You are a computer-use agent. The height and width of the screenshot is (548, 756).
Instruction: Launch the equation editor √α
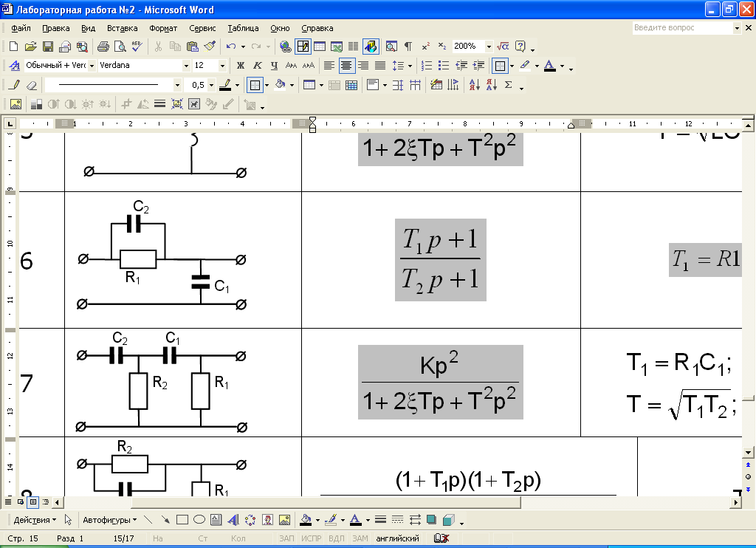pyautogui.click(x=503, y=47)
